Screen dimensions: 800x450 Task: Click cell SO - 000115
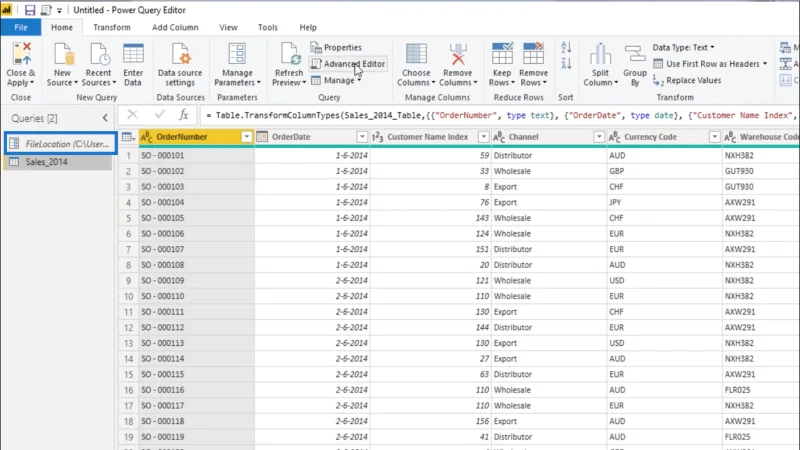(x=196, y=374)
